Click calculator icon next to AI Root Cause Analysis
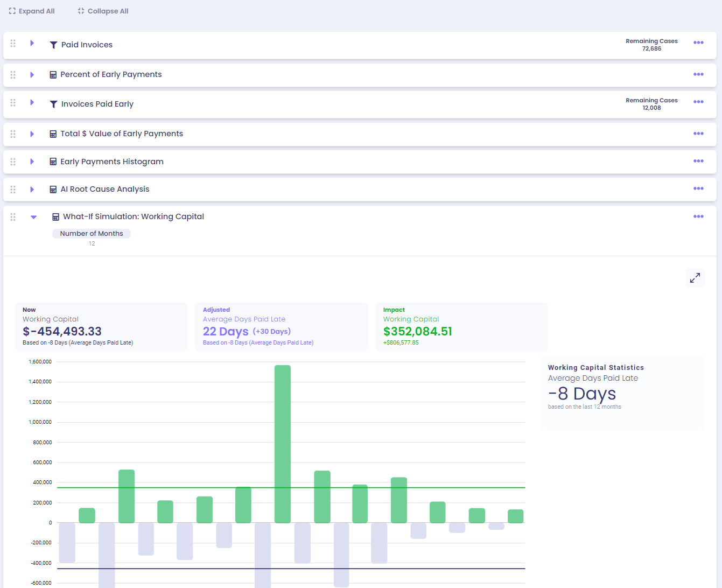Screen dimensions: 722x588 pyautogui.click(x=53, y=190)
